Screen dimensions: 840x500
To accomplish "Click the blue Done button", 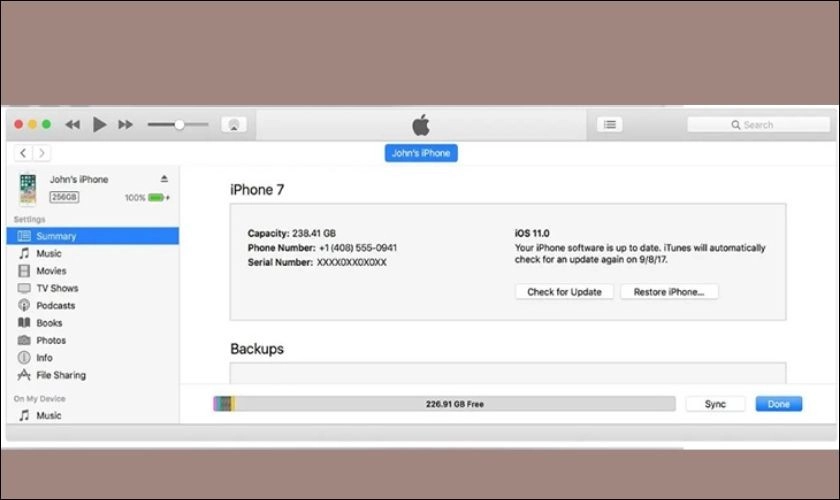I will pyautogui.click(x=779, y=404).
